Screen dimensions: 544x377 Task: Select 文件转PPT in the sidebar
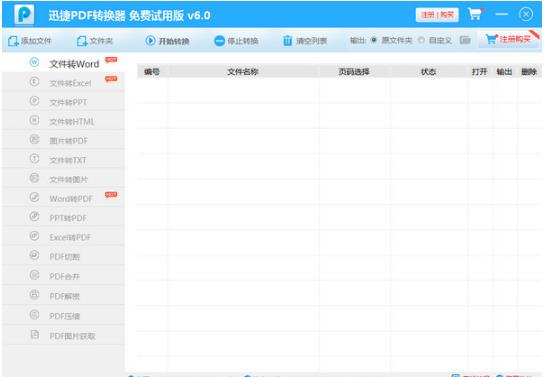(63, 102)
